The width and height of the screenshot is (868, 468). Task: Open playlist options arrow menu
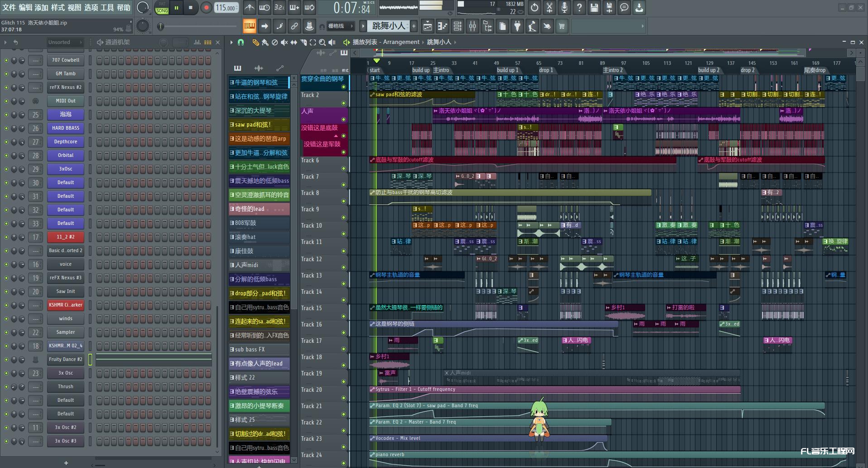click(x=231, y=42)
